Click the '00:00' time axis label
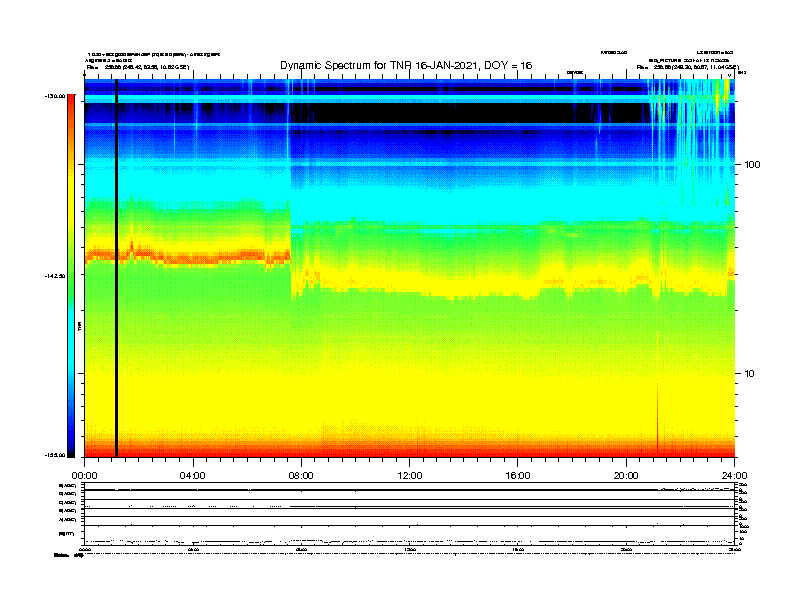 [84, 476]
